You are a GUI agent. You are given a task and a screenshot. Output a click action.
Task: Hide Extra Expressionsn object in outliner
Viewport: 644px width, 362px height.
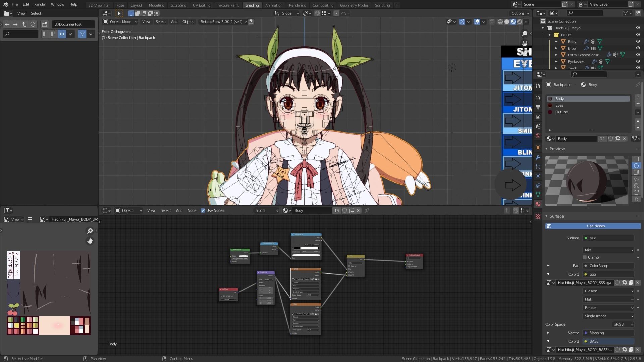click(x=638, y=55)
